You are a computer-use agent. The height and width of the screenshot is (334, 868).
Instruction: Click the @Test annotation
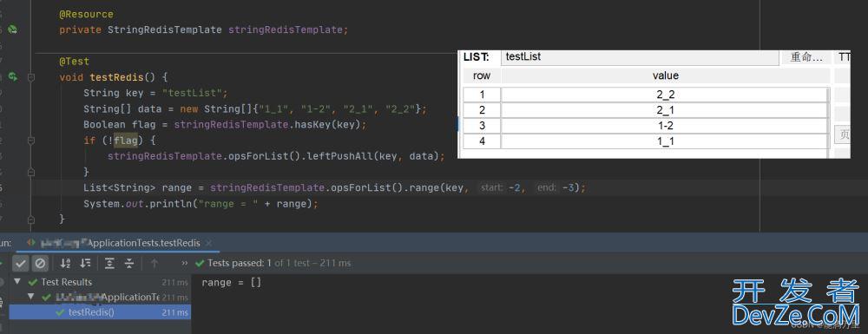point(74,62)
